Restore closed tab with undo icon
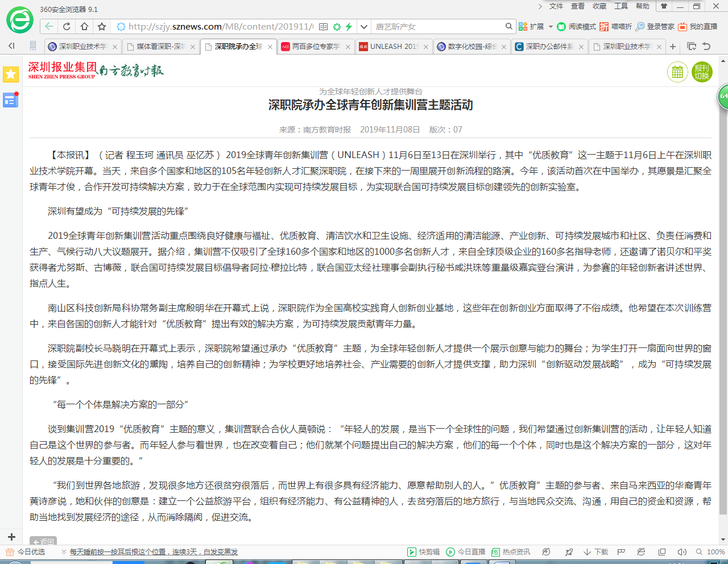The width and height of the screenshot is (728, 564). click(x=706, y=47)
